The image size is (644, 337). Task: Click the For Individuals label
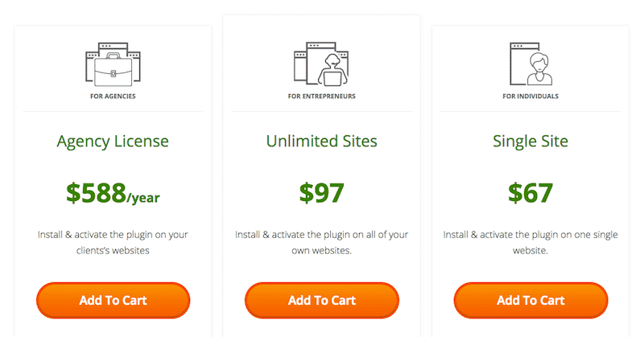click(530, 97)
